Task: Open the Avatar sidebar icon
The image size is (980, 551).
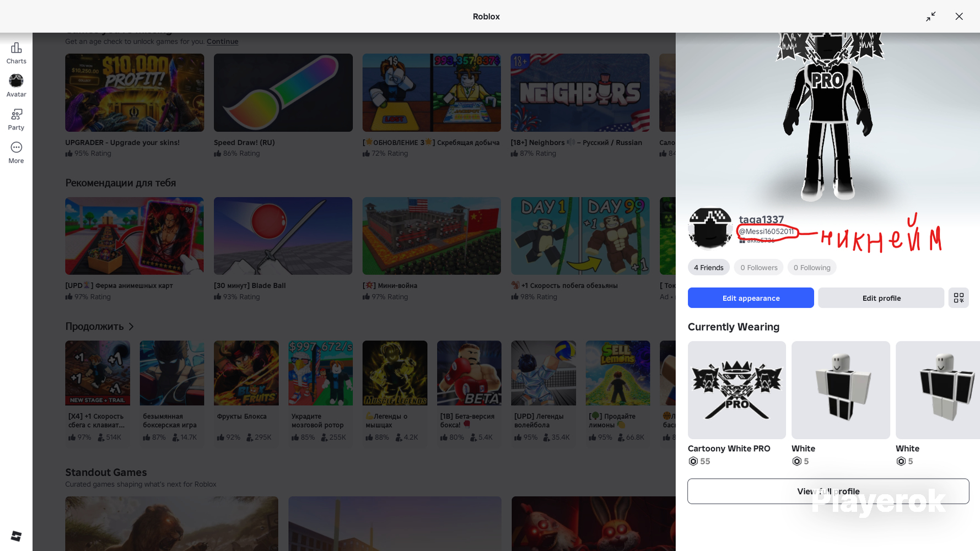Action: 16,86
